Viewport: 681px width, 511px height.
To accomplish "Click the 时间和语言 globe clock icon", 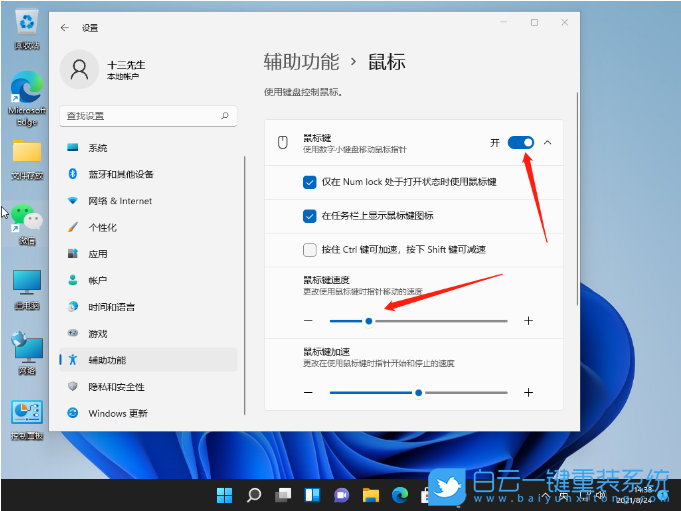I will tap(73, 307).
